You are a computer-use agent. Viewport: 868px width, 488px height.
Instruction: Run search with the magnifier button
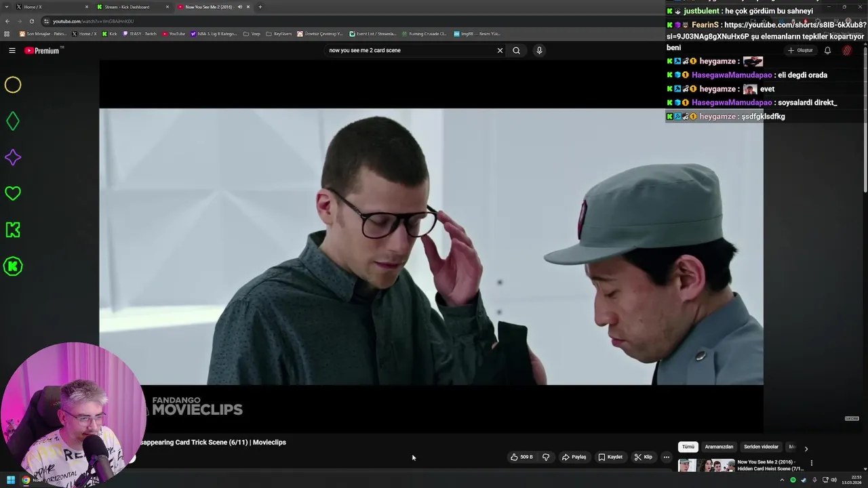(516, 50)
